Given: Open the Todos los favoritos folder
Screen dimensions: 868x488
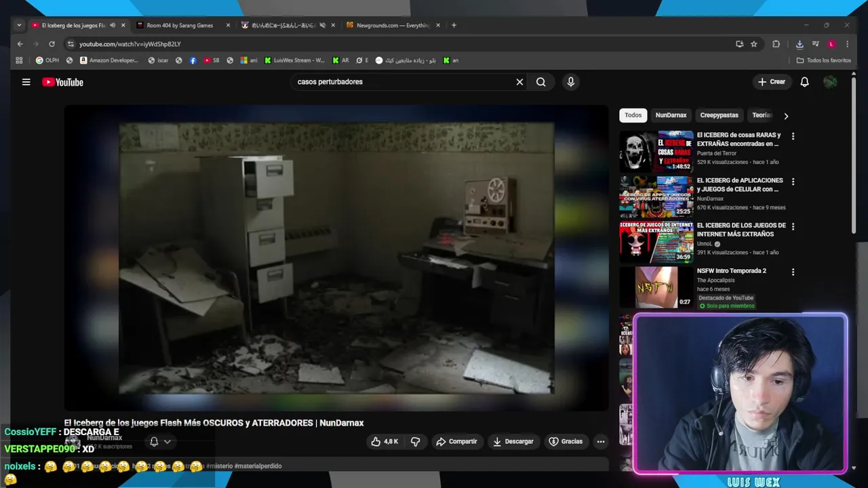Looking at the screenshot, I should [x=824, y=60].
